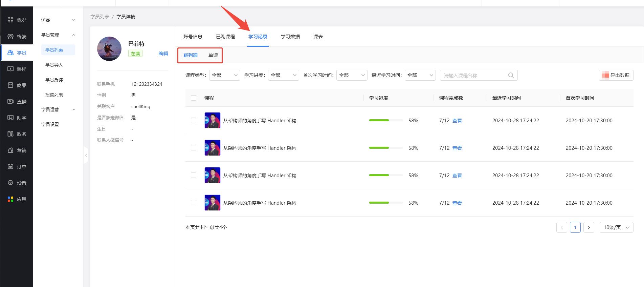The image size is (644, 287).
Task: Click the 编辑 link beside student name
Action: tap(163, 54)
